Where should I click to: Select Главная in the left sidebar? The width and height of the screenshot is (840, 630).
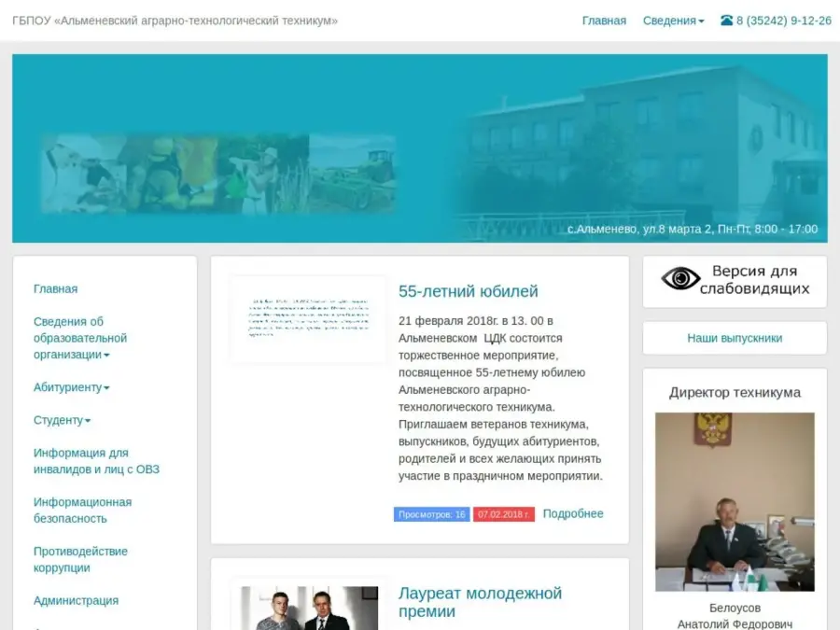[55, 289]
